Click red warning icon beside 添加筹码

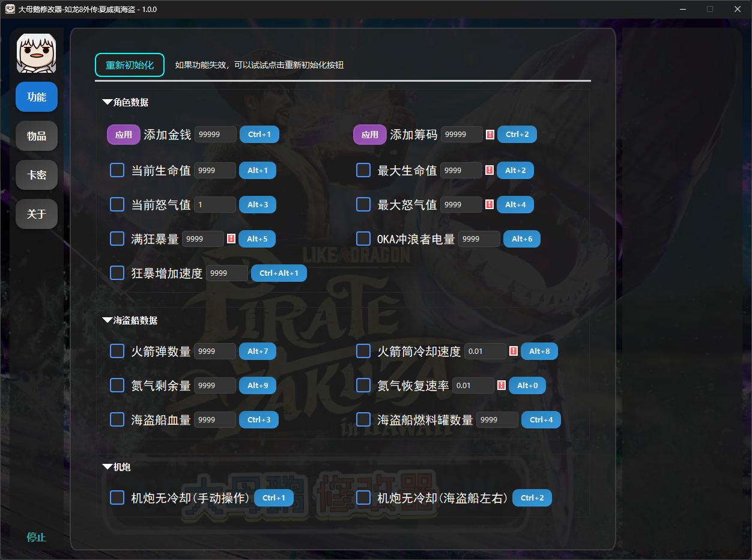point(490,135)
